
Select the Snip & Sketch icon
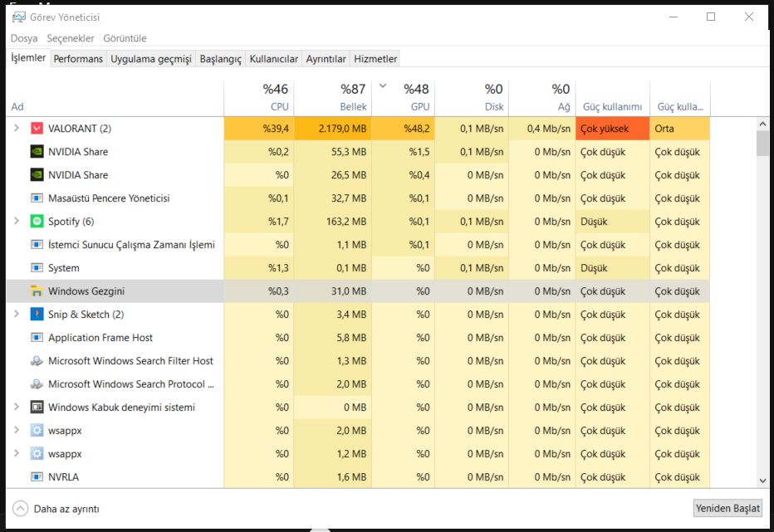(x=37, y=315)
